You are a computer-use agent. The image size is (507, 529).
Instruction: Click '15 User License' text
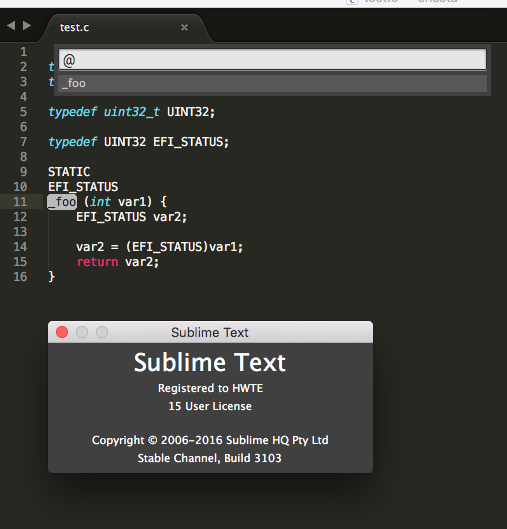210,406
